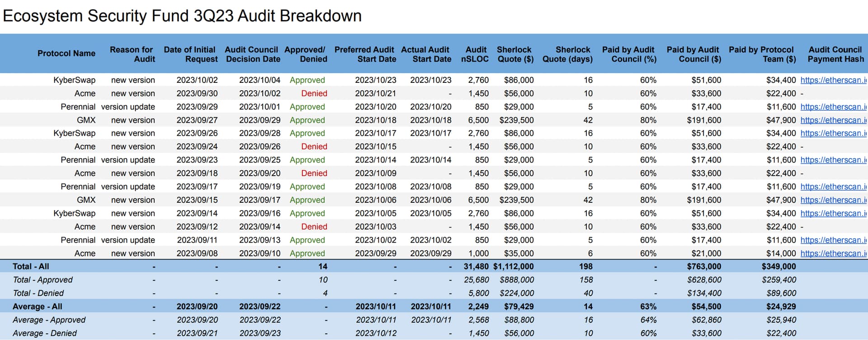The height and width of the screenshot is (340, 868).
Task: Select the 63% average paid cell
Action: (648, 306)
